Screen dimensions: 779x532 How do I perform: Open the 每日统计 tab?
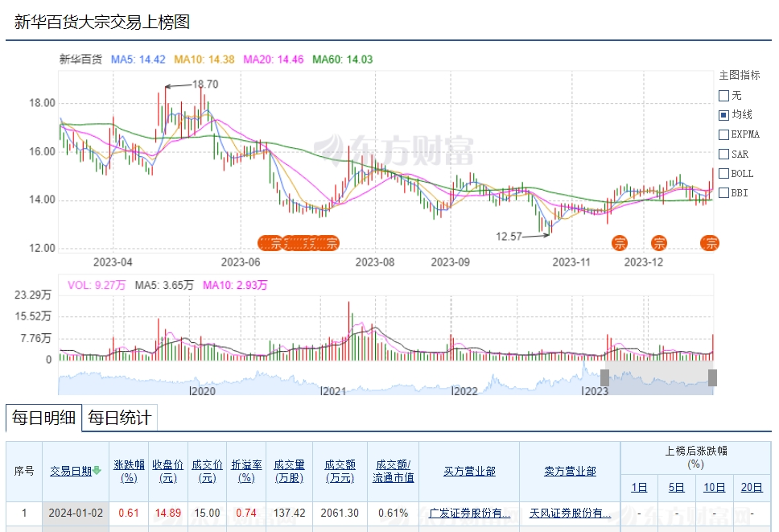tap(119, 418)
